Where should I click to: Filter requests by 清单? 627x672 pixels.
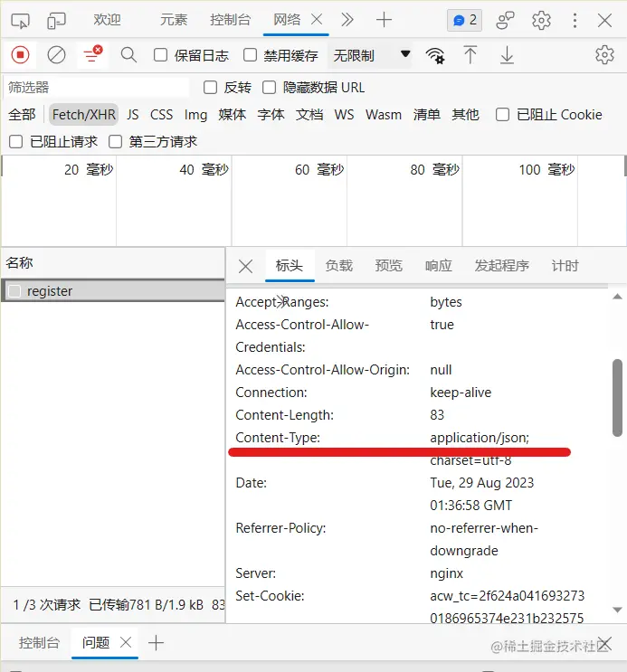tap(427, 115)
